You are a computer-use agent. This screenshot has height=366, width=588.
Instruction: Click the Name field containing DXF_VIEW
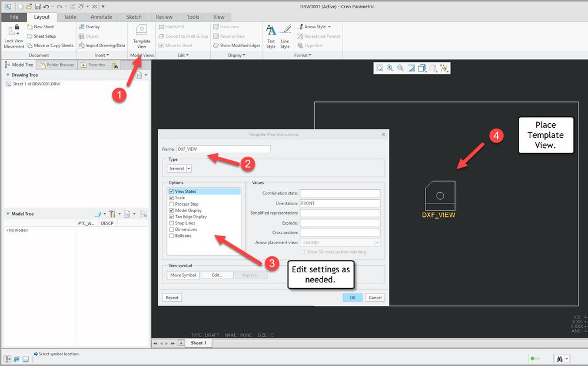[x=224, y=149]
